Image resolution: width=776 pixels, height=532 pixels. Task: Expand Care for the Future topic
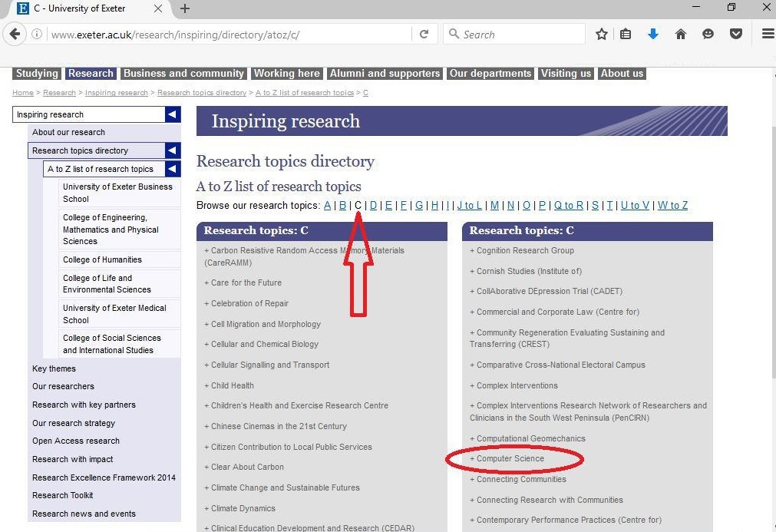(243, 283)
